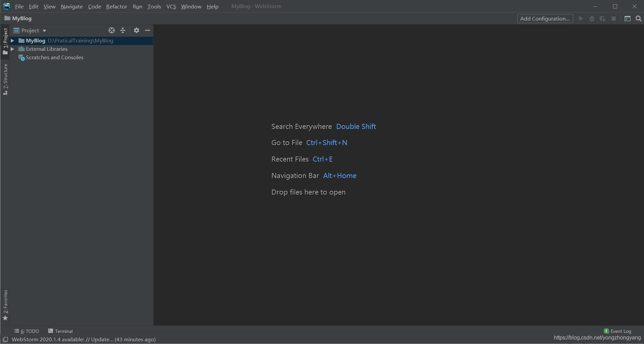644x344 pixels.
Task: Open the Code menu
Action: click(94, 6)
